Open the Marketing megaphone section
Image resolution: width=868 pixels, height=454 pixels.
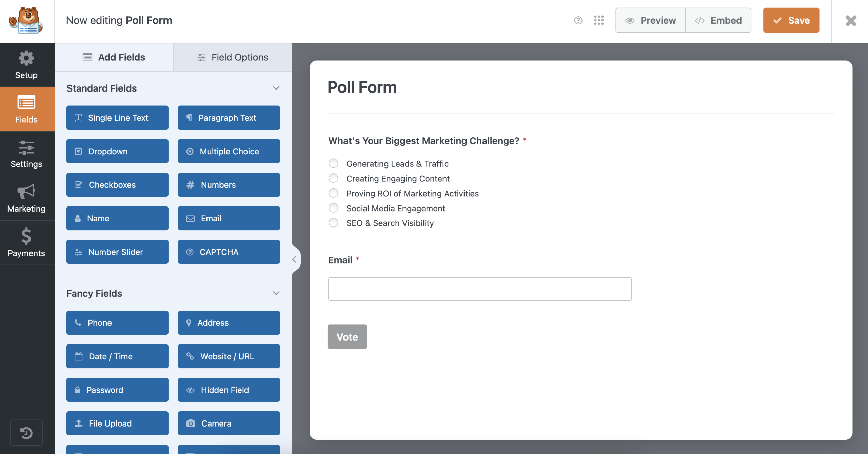pyautogui.click(x=26, y=198)
